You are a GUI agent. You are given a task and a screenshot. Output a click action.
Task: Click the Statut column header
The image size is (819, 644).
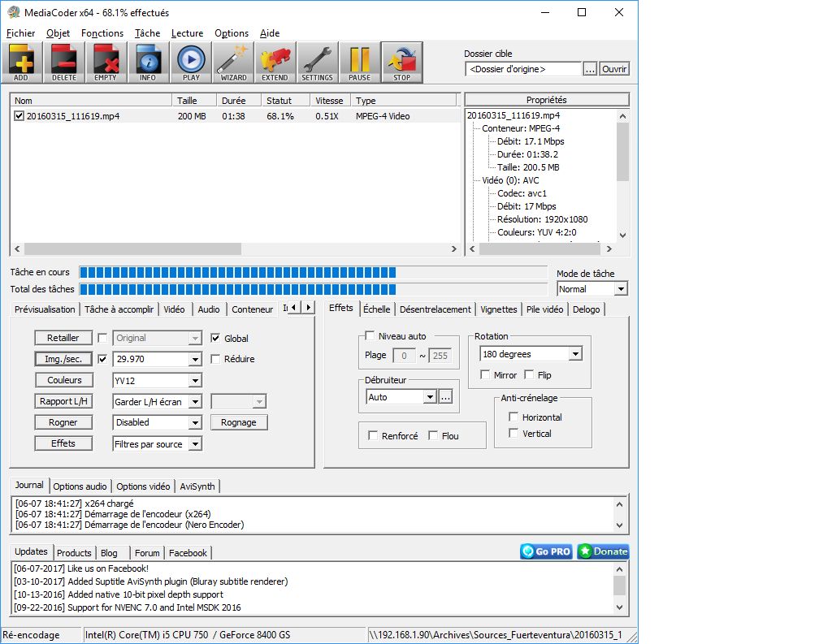tap(285, 100)
